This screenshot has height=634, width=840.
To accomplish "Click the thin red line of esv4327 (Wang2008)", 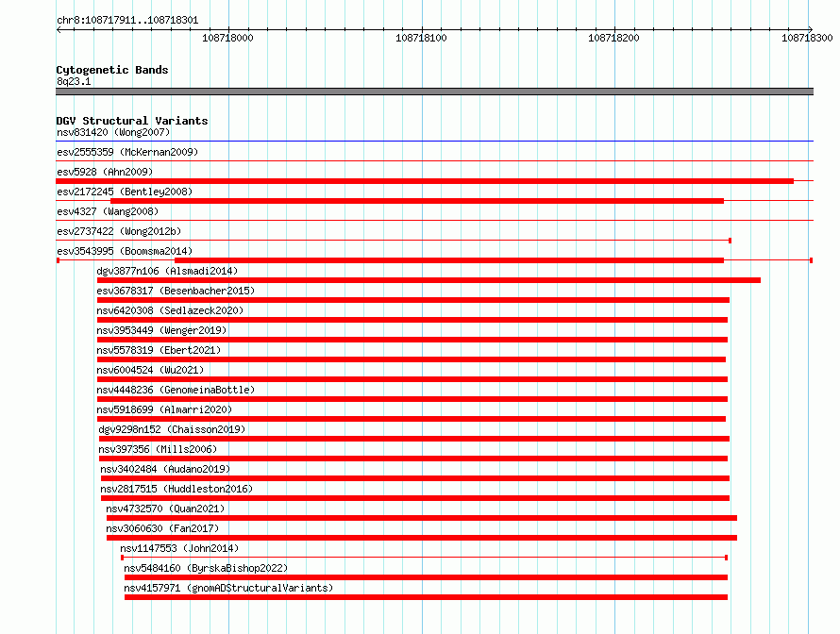I will coord(434,220).
